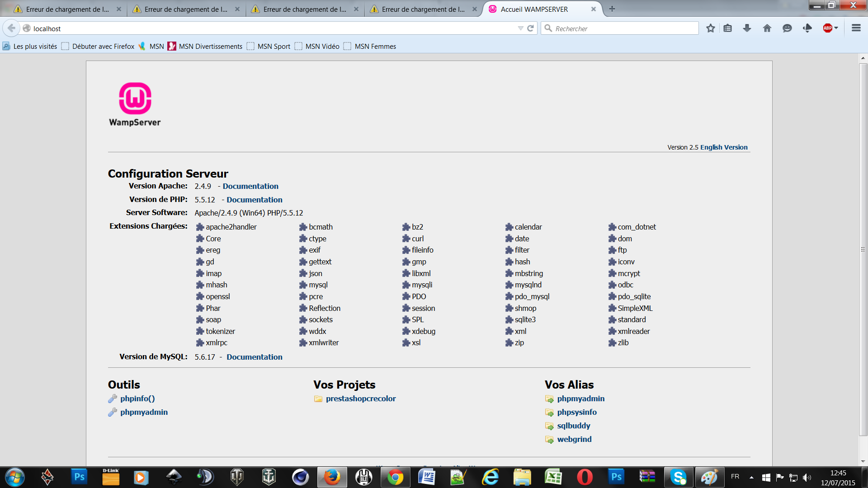Switch to Google Chrome in taskbar
This screenshot has width=868, height=488.
coord(395,477)
